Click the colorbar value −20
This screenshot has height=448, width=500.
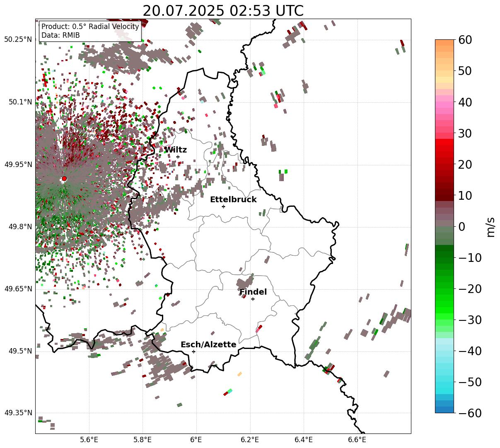(470, 288)
